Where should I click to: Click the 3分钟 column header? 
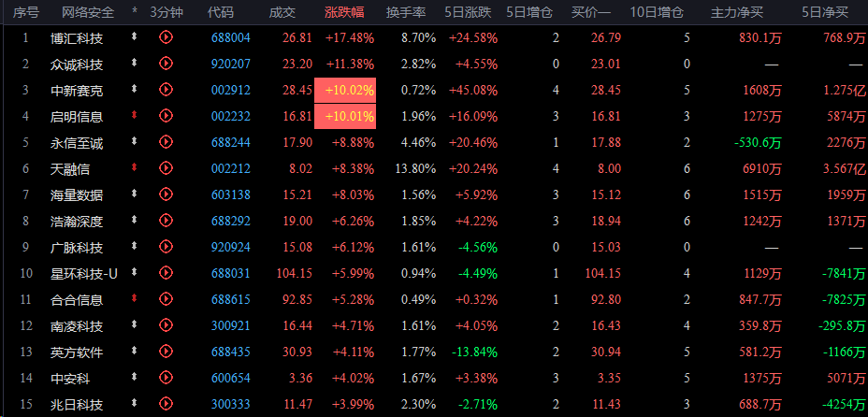(x=166, y=13)
